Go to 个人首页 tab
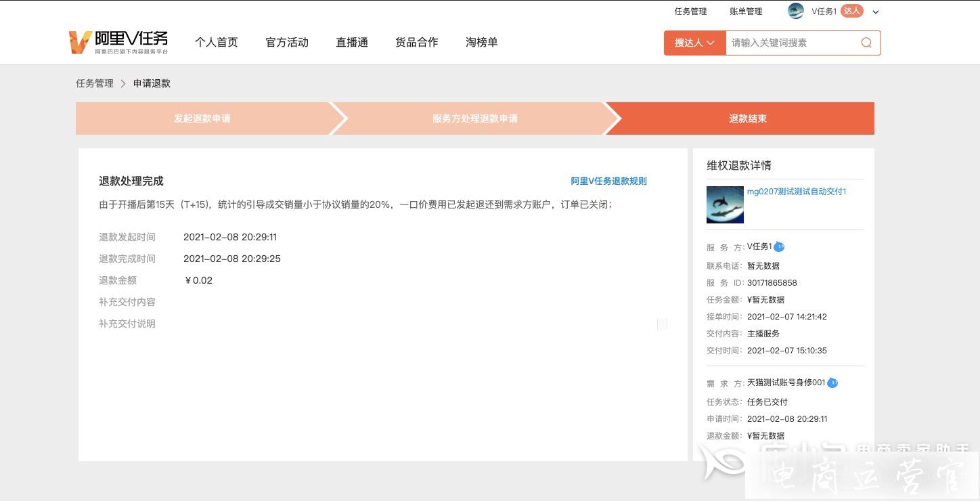This screenshot has width=980, height=501. (x=217, y=42)
